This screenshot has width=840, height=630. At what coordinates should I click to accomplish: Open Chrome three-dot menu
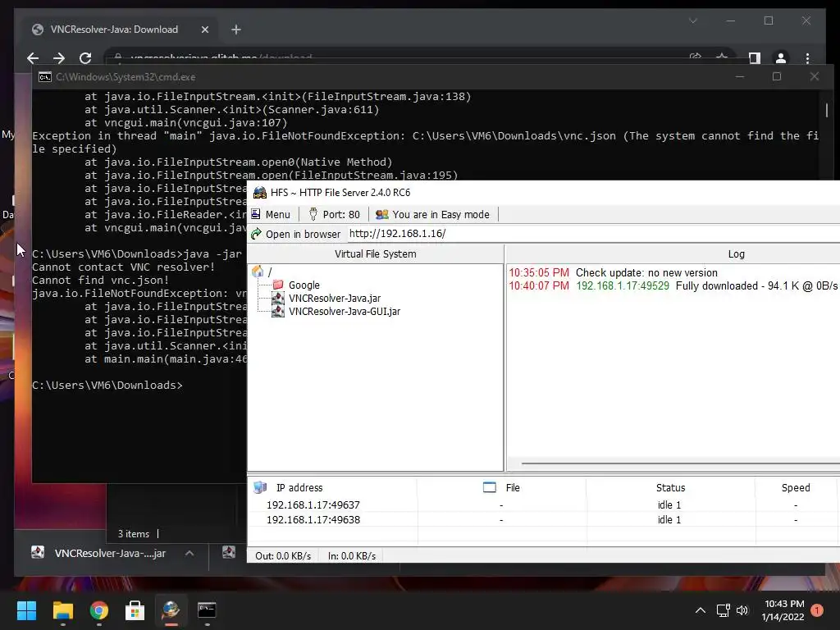pos(807,58)
